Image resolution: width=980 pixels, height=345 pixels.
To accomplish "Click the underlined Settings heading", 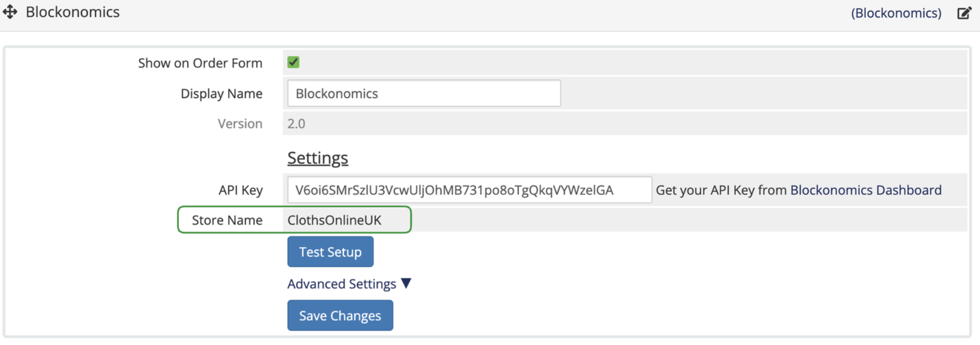I will point(318,158).
